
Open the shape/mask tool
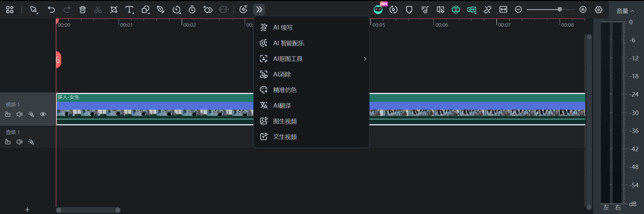(x=145, y=10)
